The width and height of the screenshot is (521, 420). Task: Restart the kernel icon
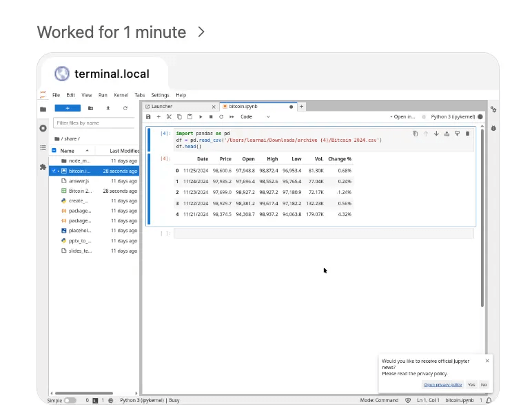click(221, 117)
